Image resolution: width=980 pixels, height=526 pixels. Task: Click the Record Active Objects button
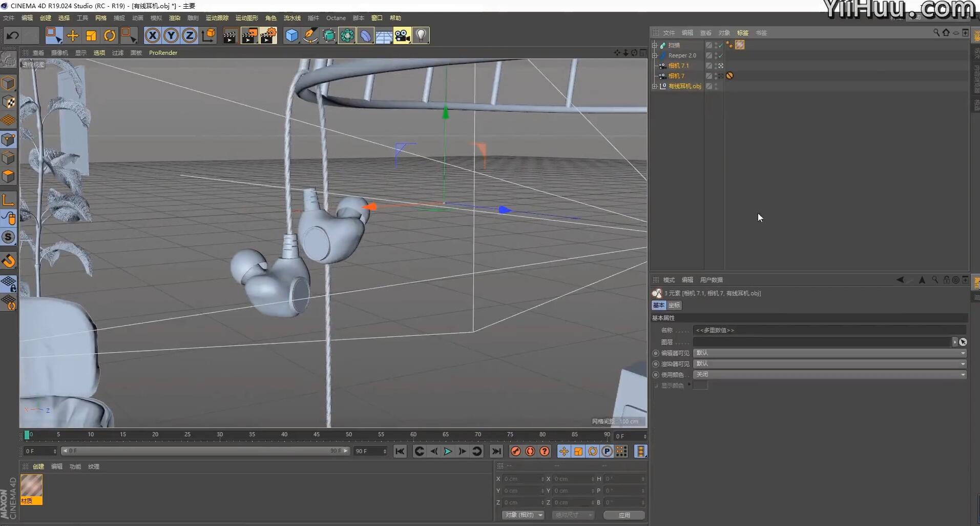[516, 451]
